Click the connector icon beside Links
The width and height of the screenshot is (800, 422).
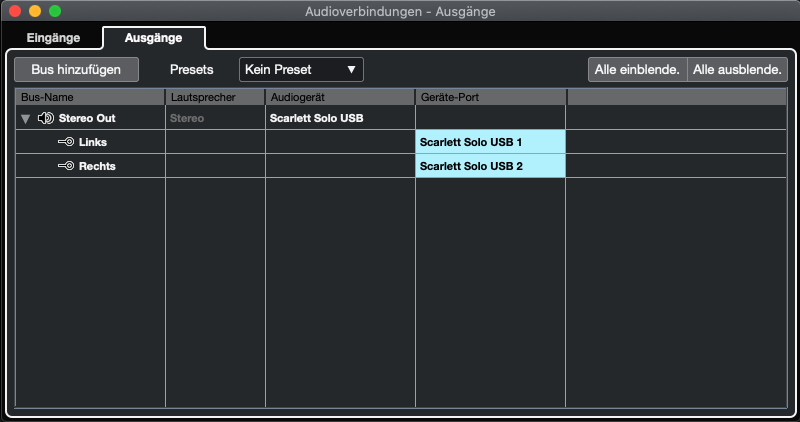[x=66, y=142]
